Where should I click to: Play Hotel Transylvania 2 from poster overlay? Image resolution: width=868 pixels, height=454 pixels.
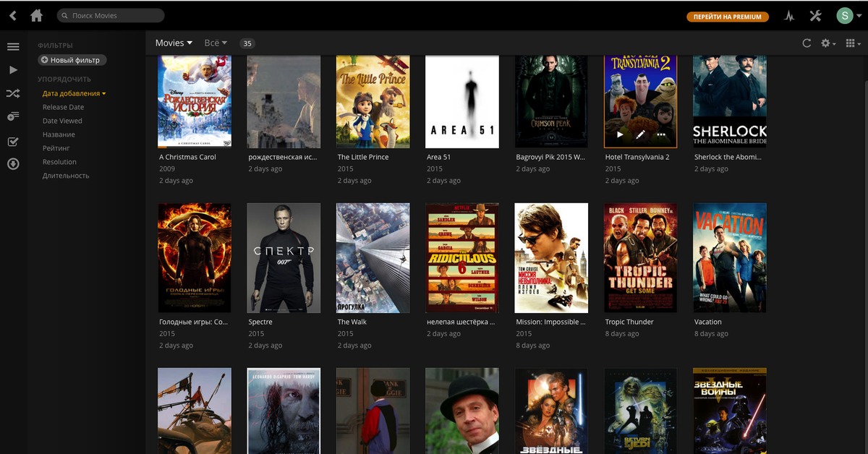tap(619, 134)
